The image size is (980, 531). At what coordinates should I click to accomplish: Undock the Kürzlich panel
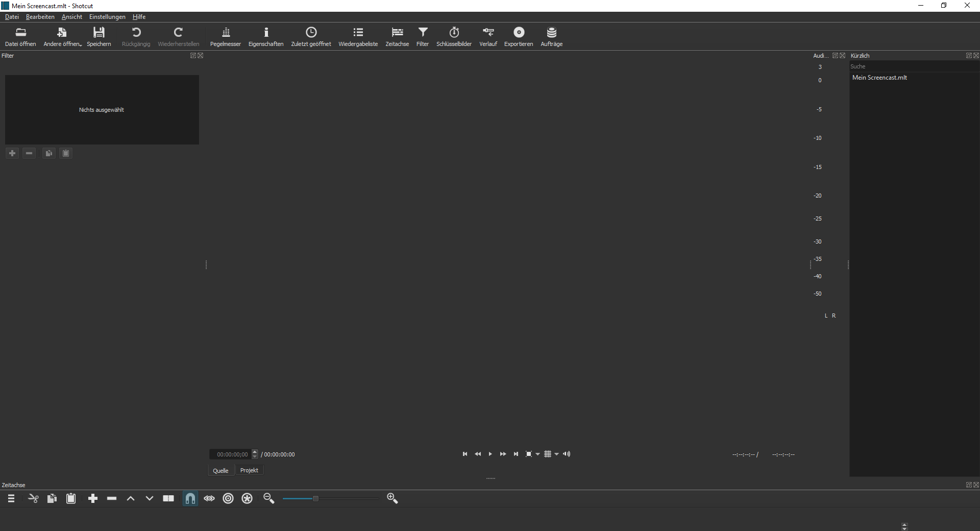(969, 56)
